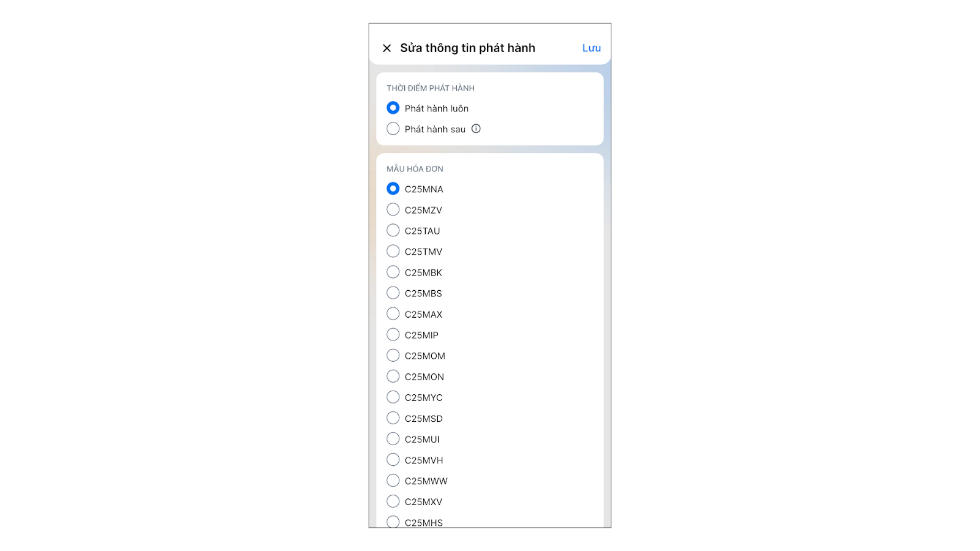The height and width of the screenshot is (551, 980).
Task: Click the Lưu save link
Action: click(x=591, y=48)
